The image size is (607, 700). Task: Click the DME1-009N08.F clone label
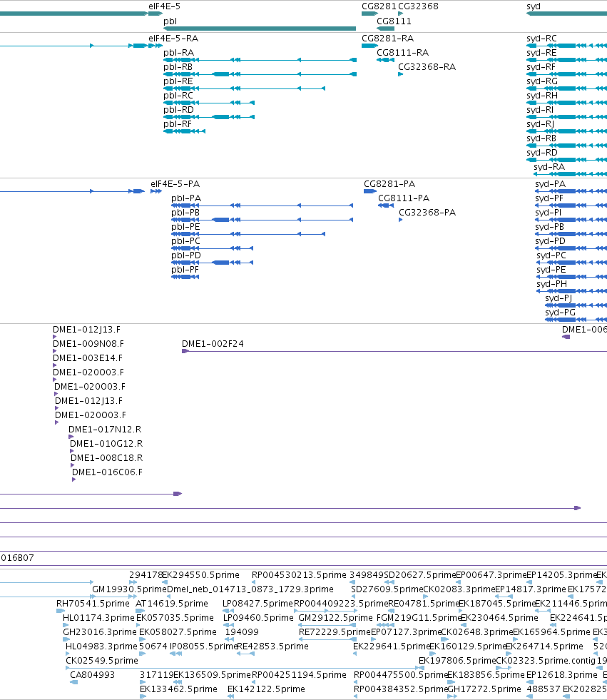pyautogui.click(x=88, y=344)
